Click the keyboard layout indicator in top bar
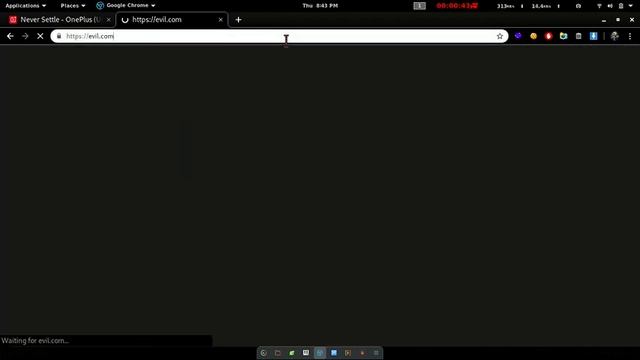 (419, 6)
